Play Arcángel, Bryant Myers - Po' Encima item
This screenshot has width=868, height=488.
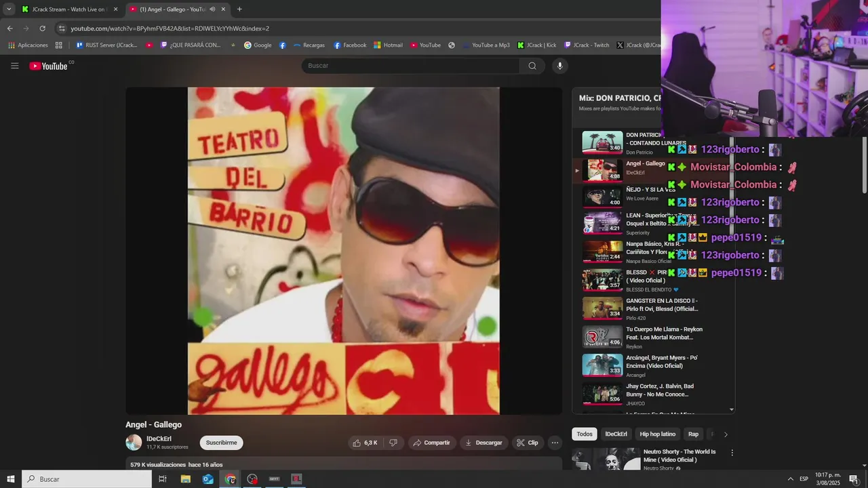pyautogui.click(x=654, y=365)
